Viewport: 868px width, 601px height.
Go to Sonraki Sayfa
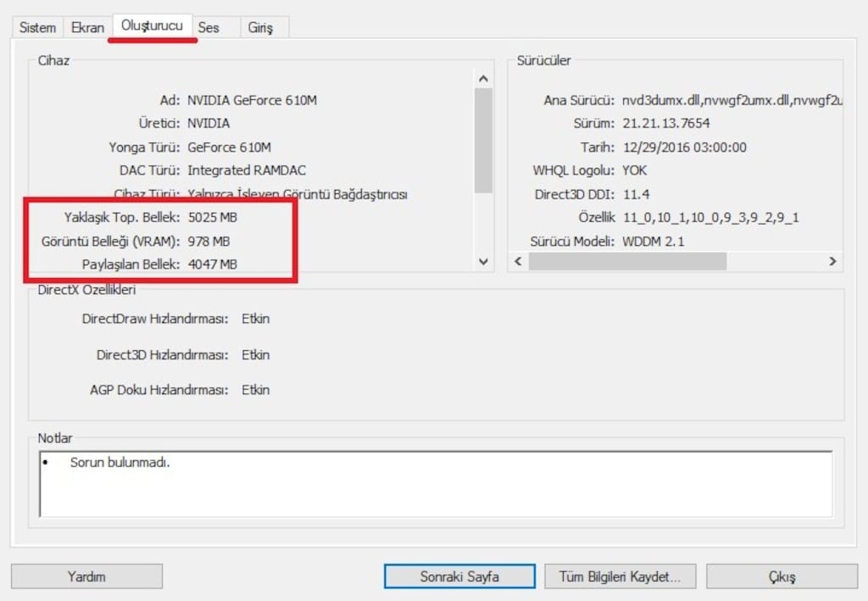click(459, 576)
